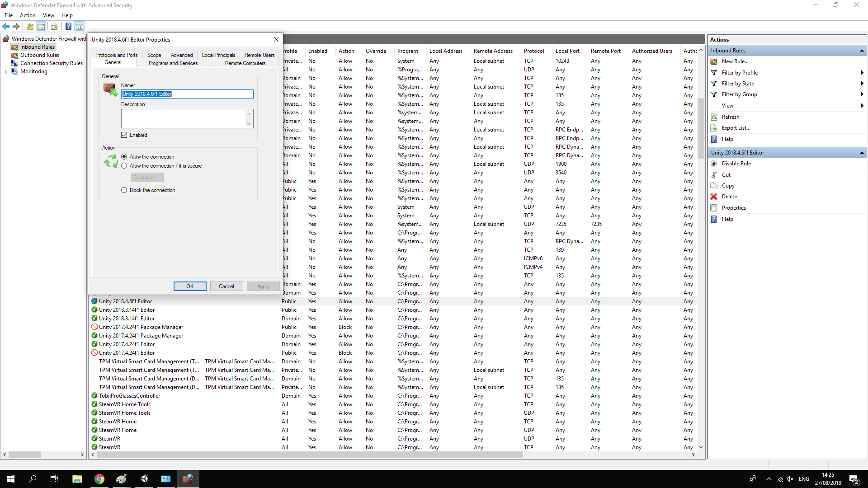Expand the Monitoring tree node
Screen dimensions: 868x488
pyautogui.click(x=5, y=72)
